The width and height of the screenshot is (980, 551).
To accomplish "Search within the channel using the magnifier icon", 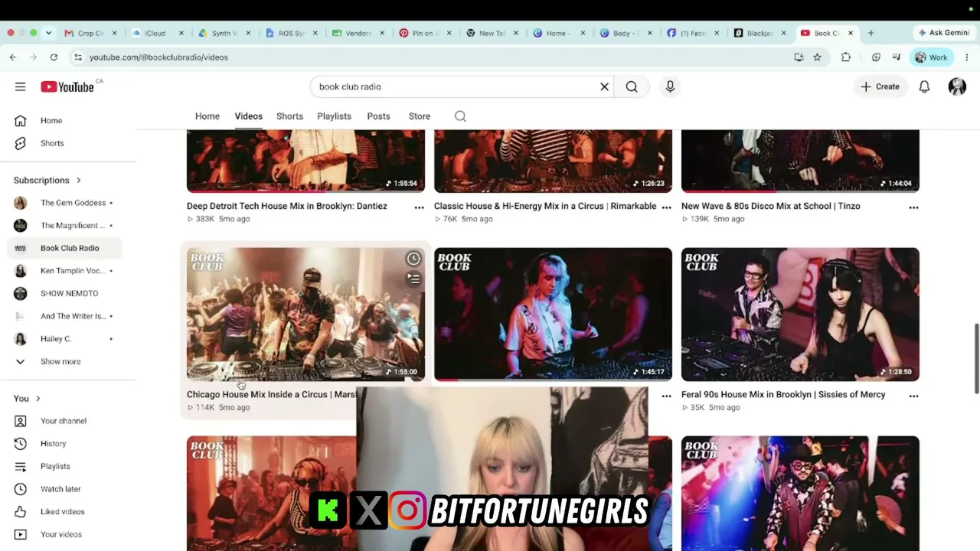I will (460, 116).
